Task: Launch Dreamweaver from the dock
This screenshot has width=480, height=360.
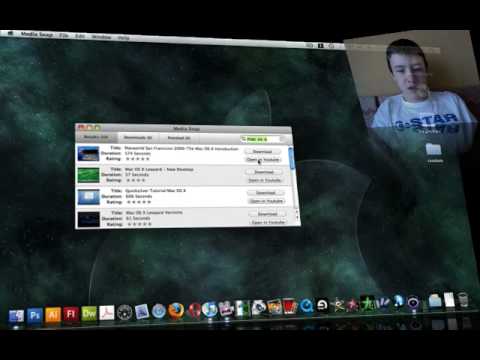Action: (x=89, y=314)
